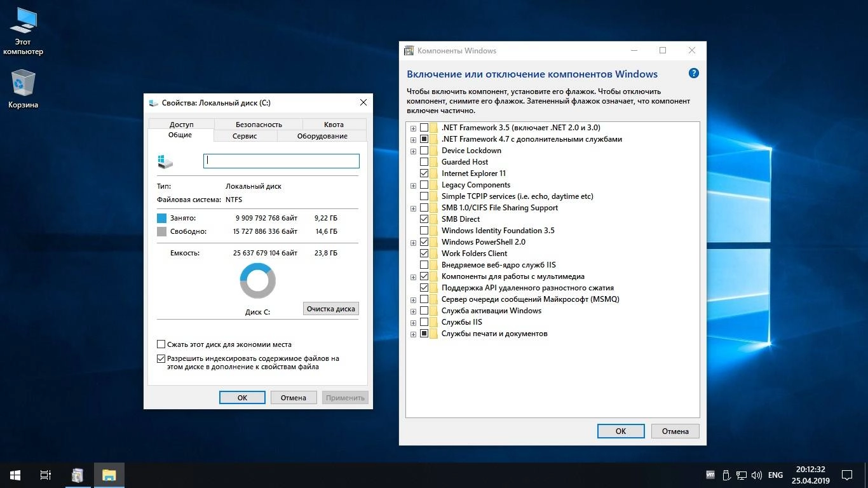Click Применить in the disk Properties dialog
The height and width of the screenshot is (488, 868).
[x=345, y=397]
